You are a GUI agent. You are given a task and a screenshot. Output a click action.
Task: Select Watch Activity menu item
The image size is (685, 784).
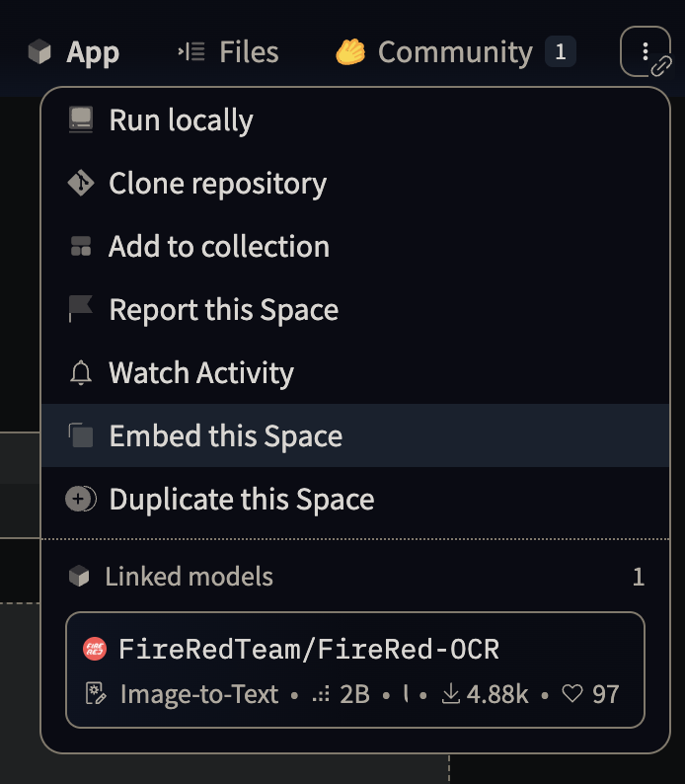point(201,373)
